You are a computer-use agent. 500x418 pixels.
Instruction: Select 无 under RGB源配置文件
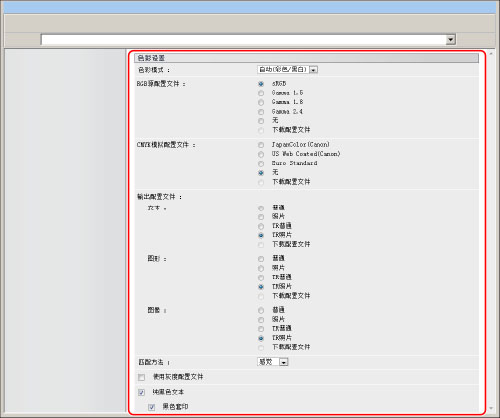click(x=261, y=121)
